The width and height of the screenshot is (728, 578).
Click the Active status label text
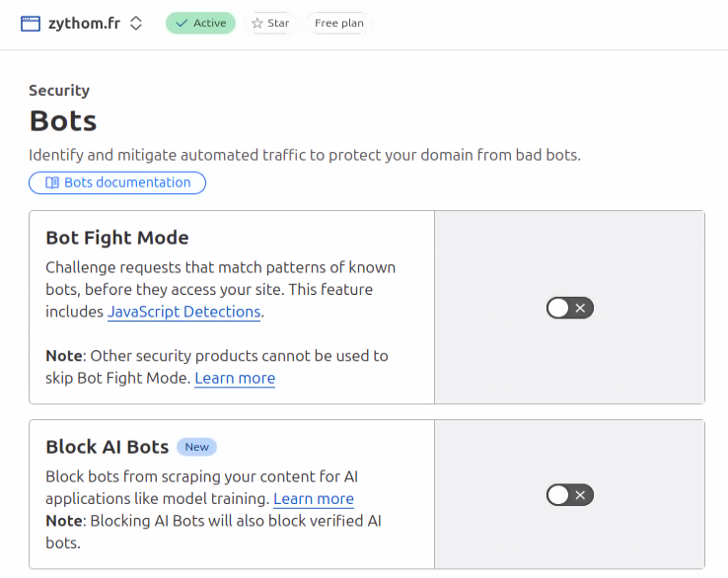(x=209, y=24)
